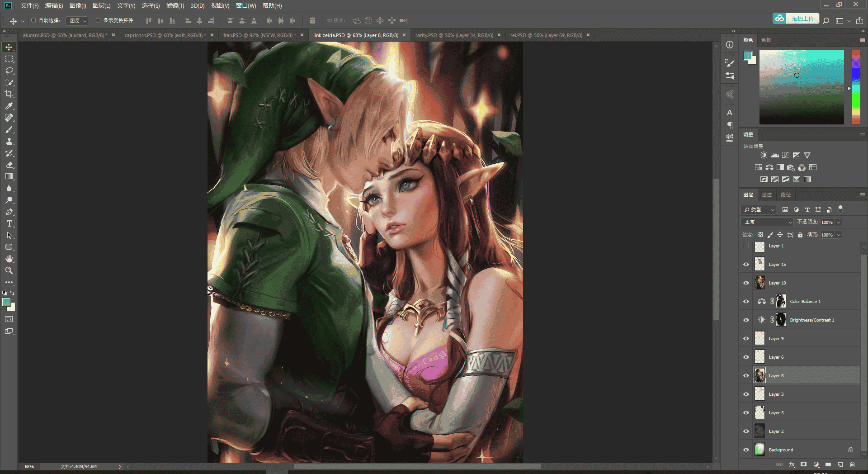The height and width of the screenshot is (474, 868).
Task: Select the Zoom tool in toolbar
Action: 9,270
